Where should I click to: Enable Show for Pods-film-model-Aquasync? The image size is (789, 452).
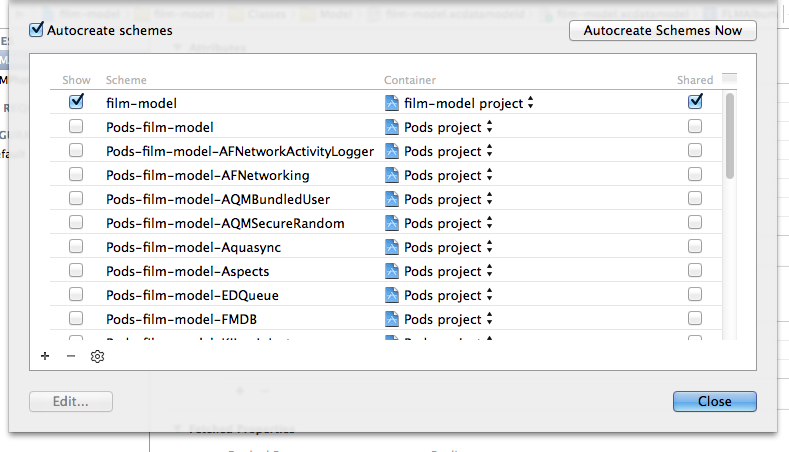tap(76, 246)
